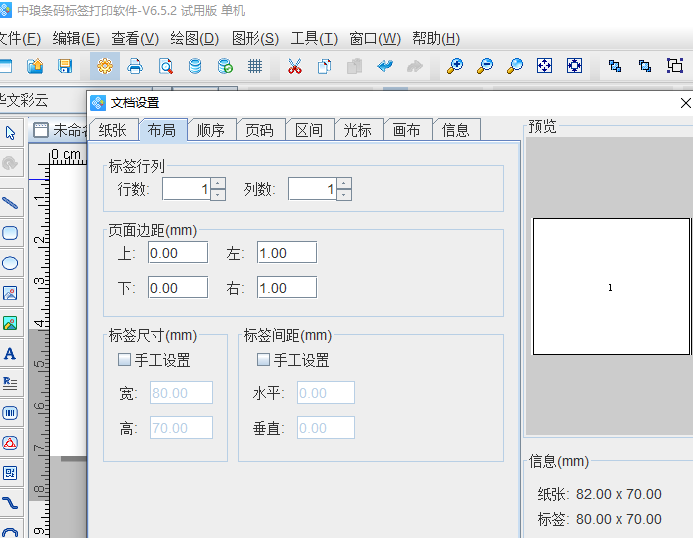Click the top margin input field

pyautogui.click(x=178, y=252)
